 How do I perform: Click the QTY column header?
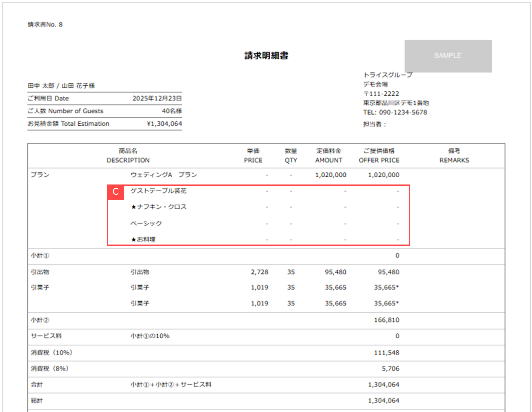(291, 160)
